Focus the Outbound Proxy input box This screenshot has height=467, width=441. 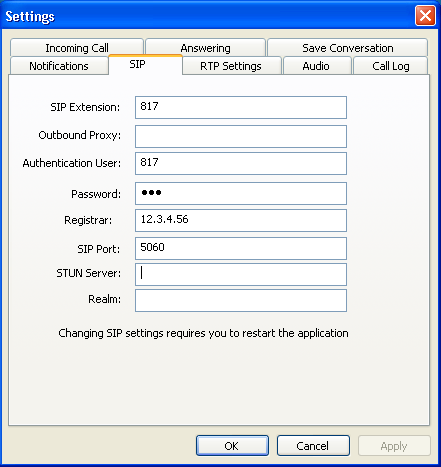click(x=241, y=136)
